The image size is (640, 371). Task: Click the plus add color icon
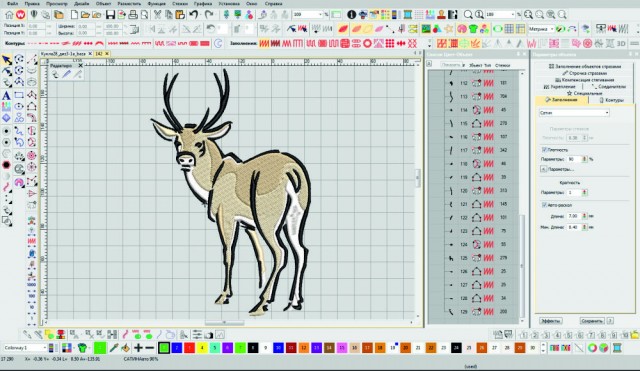[x=138, y=348]
